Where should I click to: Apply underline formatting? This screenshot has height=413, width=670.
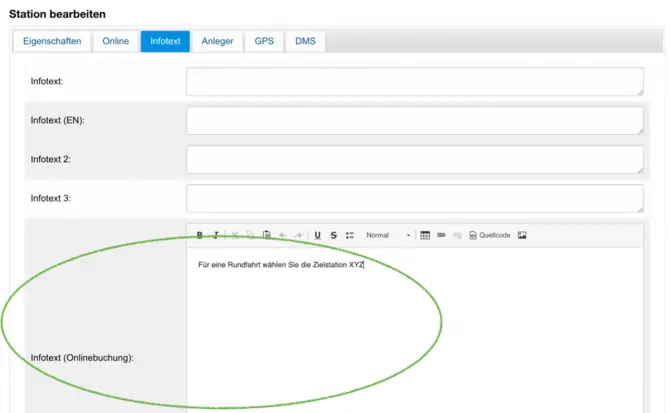(x=317, y=235)
